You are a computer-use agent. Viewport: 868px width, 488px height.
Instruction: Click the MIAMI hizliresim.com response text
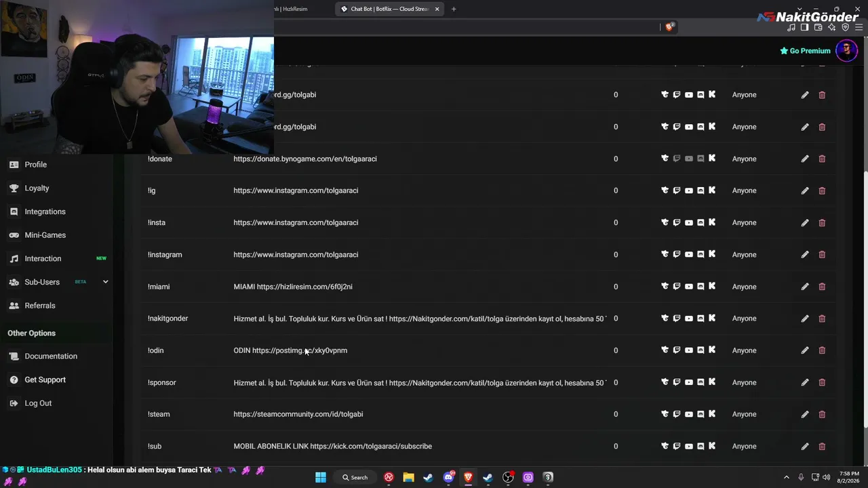(293, 287)
